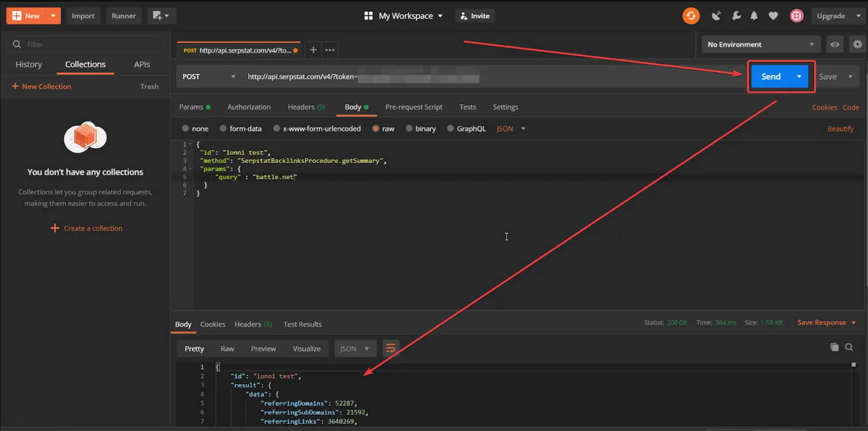Screen dimensions: 868x431
Task: Open the response Headers (8) tab
Action: (x=253, y=324)
